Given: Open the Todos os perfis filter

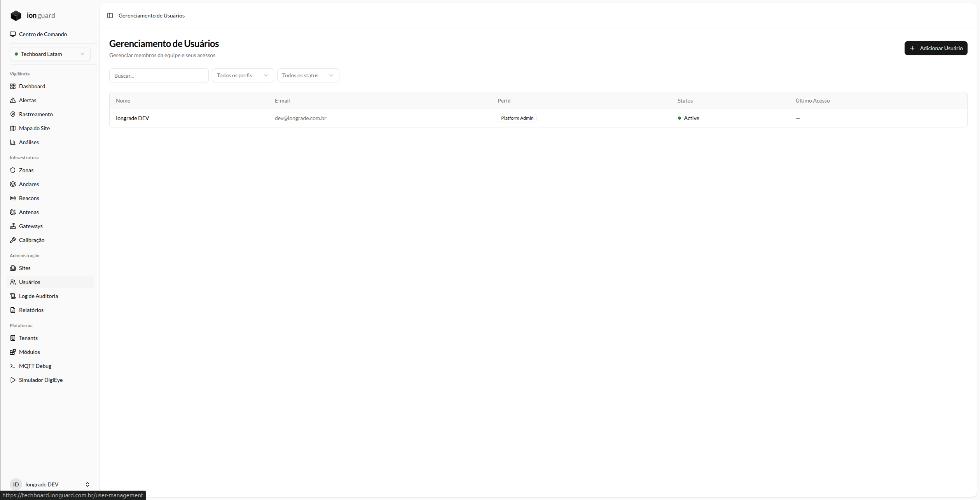Looking at the screenshot, I should point(243,75).
